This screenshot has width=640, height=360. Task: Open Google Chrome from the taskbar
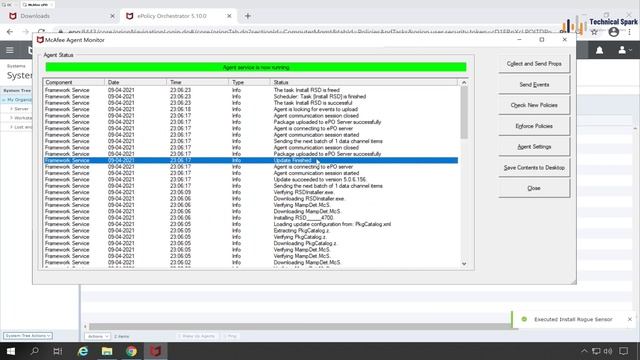tap(131, 351)
